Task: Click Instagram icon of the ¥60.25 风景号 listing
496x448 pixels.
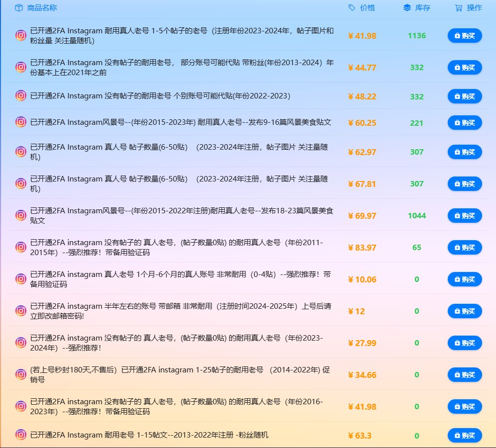Action: [x=21, y=122]
